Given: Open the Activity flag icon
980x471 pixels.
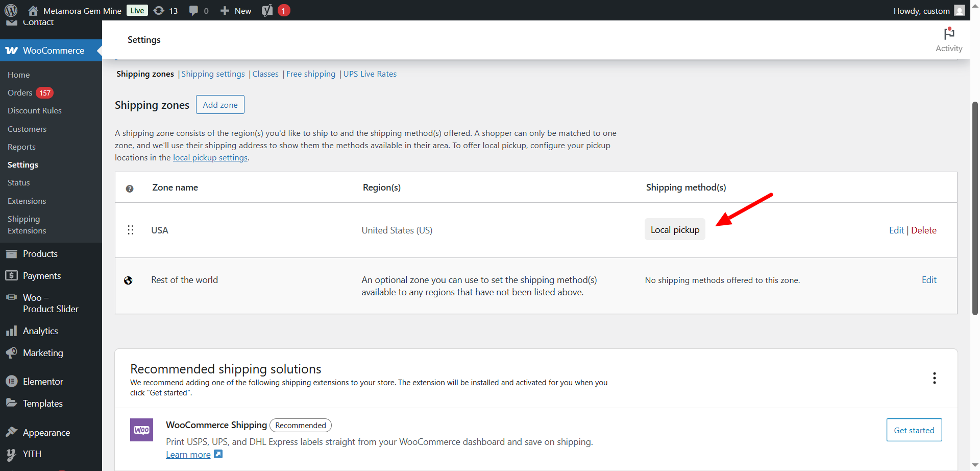Looking at the screenshot, I should (949, 34).
